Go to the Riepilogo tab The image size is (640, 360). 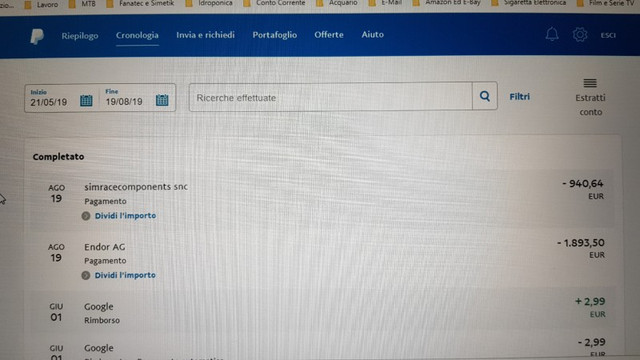coord(80,36)
